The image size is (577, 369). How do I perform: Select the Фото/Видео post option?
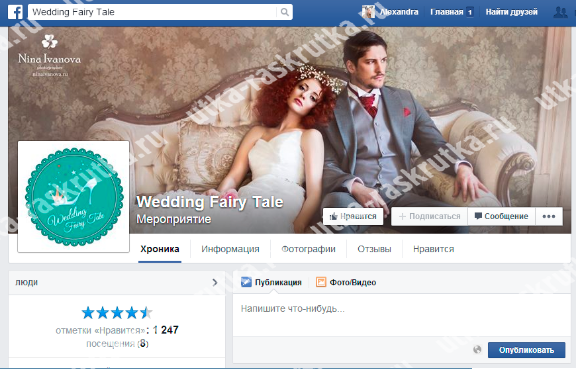(346, 282)
